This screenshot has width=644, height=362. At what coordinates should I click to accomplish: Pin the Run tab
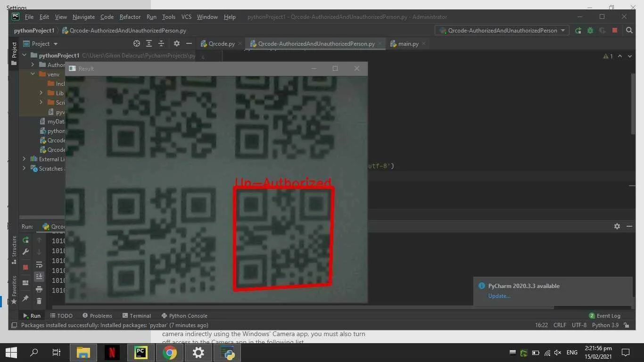(x=25, y=298)
